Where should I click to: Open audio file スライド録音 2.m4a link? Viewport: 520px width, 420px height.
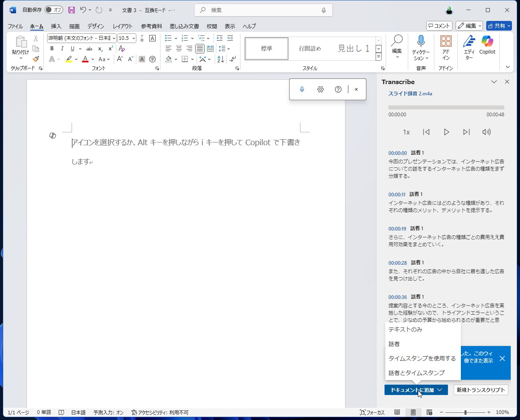[x=410, y=94]
